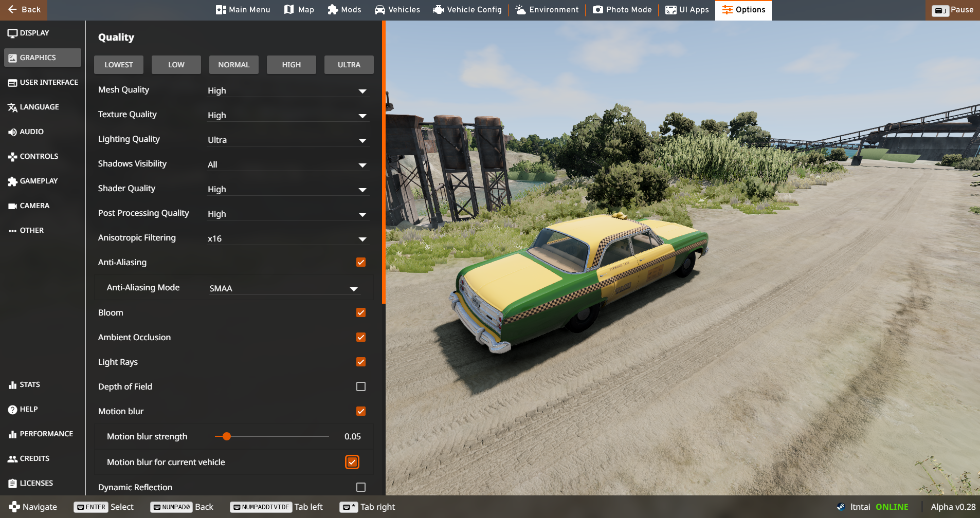Select the Controls gamepad icon
Image resolution: width=980 pixels, height=518 pixels.
(x=12, y=157)
